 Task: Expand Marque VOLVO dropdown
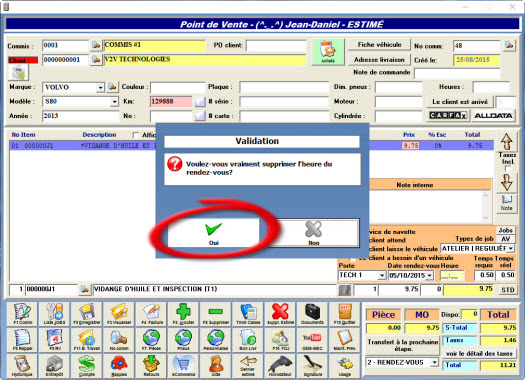[100, 88]
